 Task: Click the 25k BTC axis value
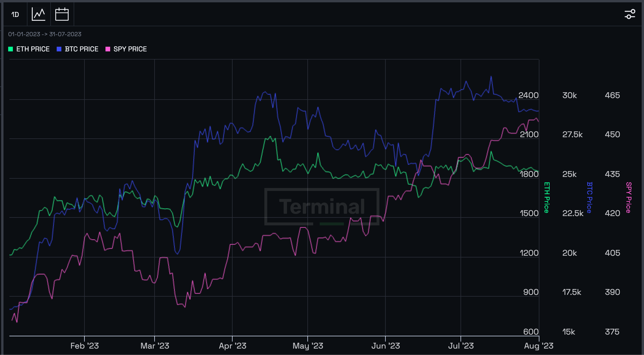pos(569,174)
